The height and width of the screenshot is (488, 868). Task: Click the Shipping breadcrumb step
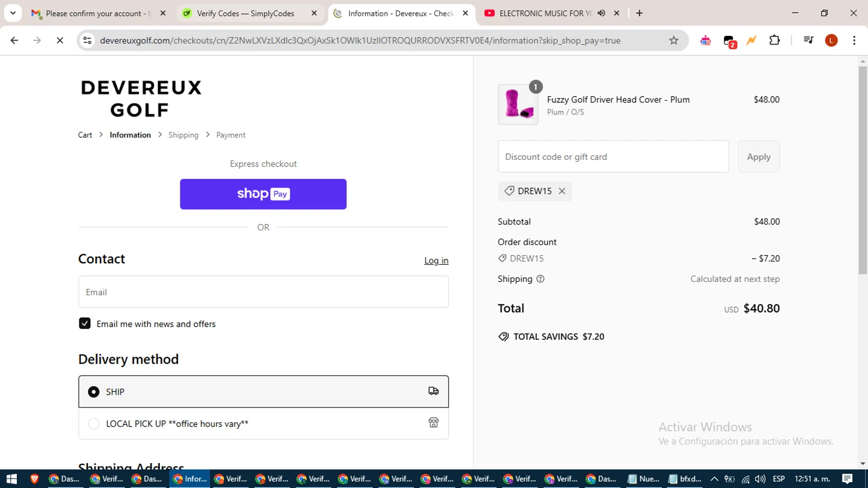coord(183,135)
